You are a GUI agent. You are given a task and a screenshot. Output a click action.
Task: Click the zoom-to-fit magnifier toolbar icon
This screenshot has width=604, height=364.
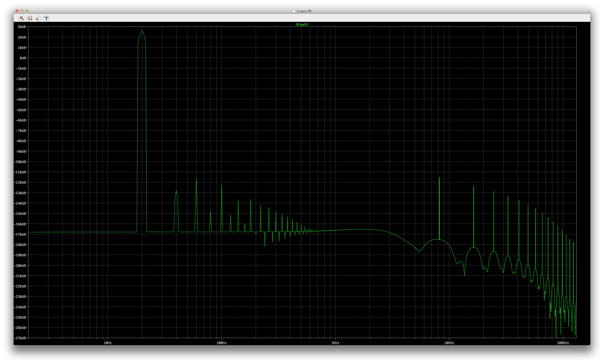[22, 18]
